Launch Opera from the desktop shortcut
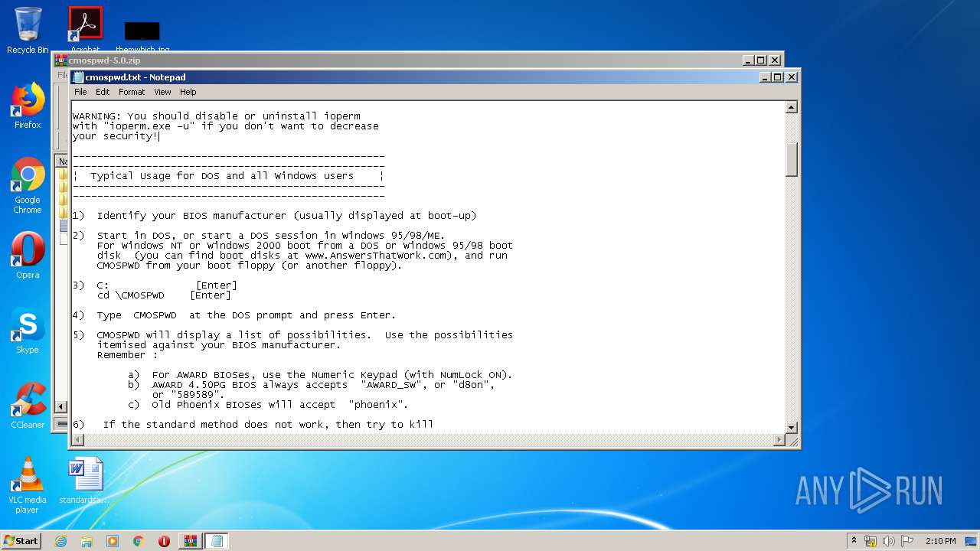980x551 pixels. (x=28, y=255)
